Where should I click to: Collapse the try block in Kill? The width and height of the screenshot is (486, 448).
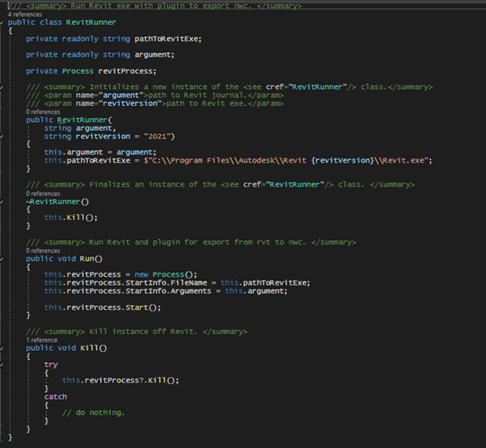coord(3,365)
